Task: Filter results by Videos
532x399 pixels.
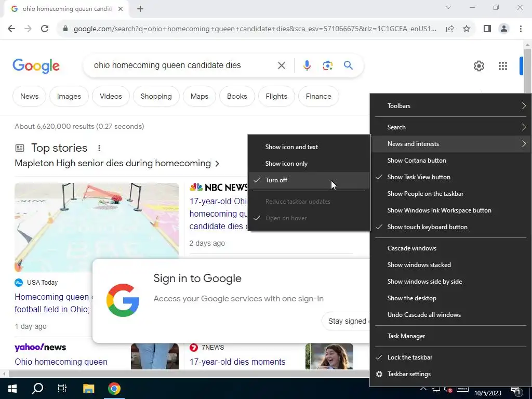Action: click(111, 96)
